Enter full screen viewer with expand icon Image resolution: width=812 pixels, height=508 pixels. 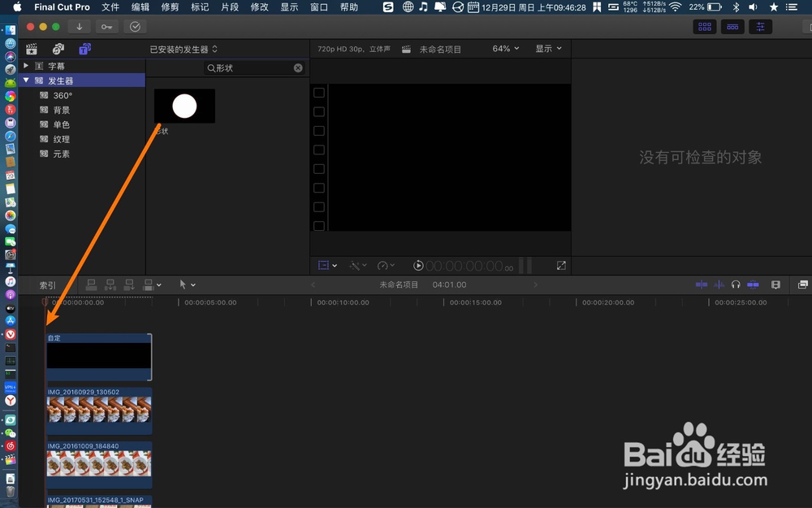[561, 266]
